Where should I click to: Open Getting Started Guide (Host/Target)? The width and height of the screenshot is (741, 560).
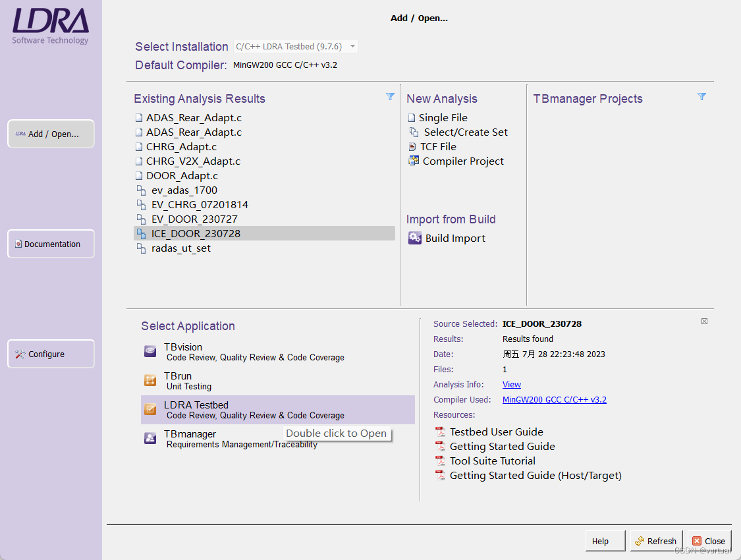[x=535, y=476]
